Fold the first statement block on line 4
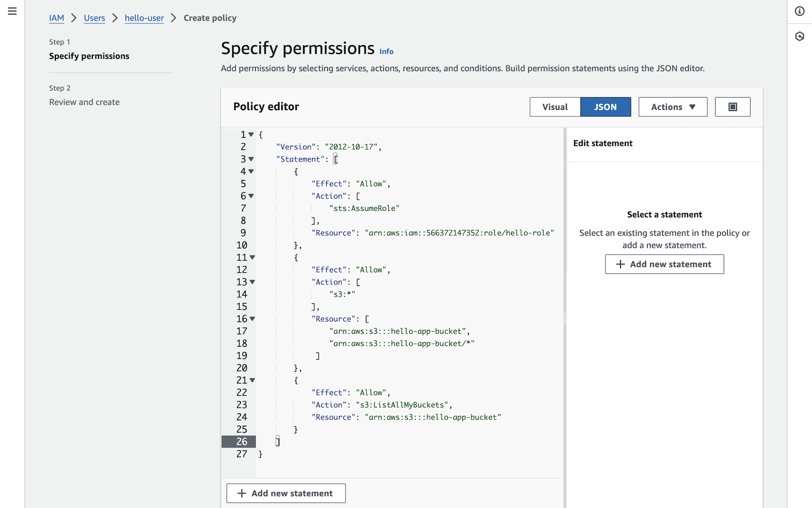The height and width of the screenshot is (508, 812). (x=251, y=172)
